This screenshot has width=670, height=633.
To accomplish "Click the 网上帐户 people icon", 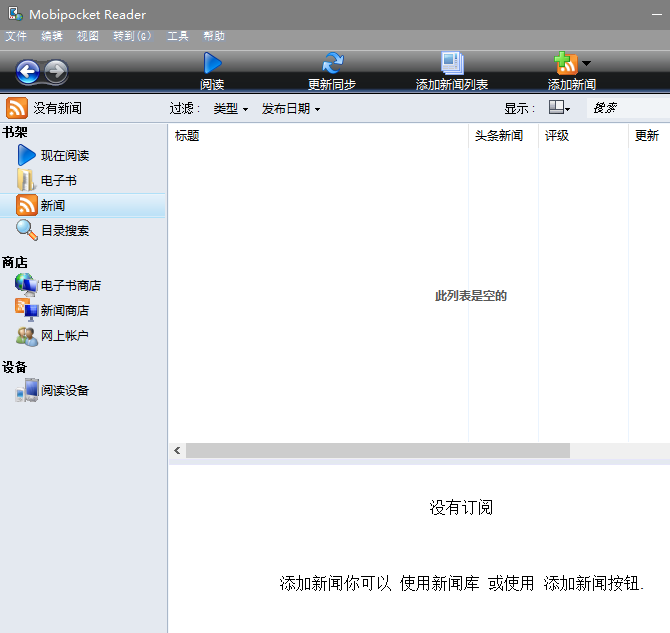I will tap(26, 336).
